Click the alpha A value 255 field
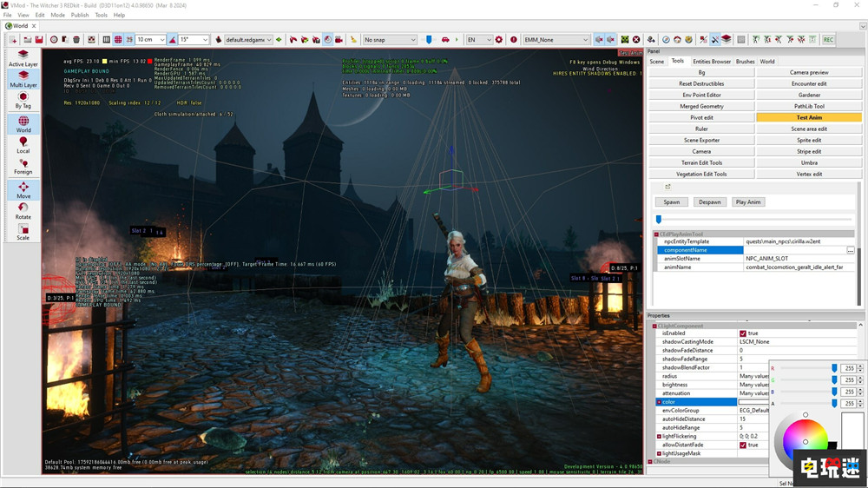Screen dimensions: 868x488 849,404
